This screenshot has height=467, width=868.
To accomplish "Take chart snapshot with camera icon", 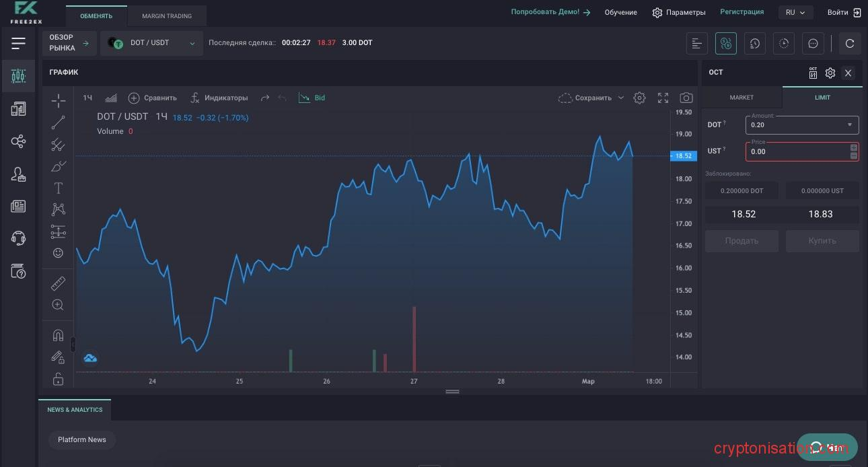I will point(686,98).
